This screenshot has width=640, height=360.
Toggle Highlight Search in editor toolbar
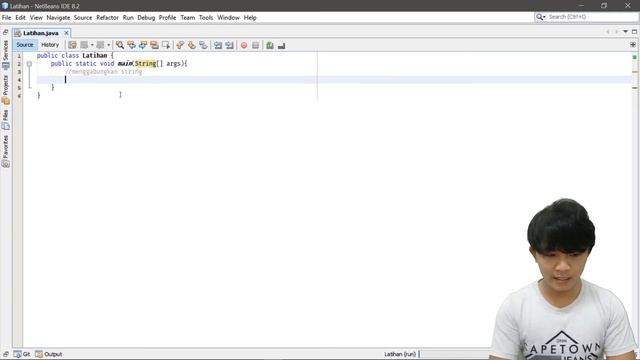(154, 45)
